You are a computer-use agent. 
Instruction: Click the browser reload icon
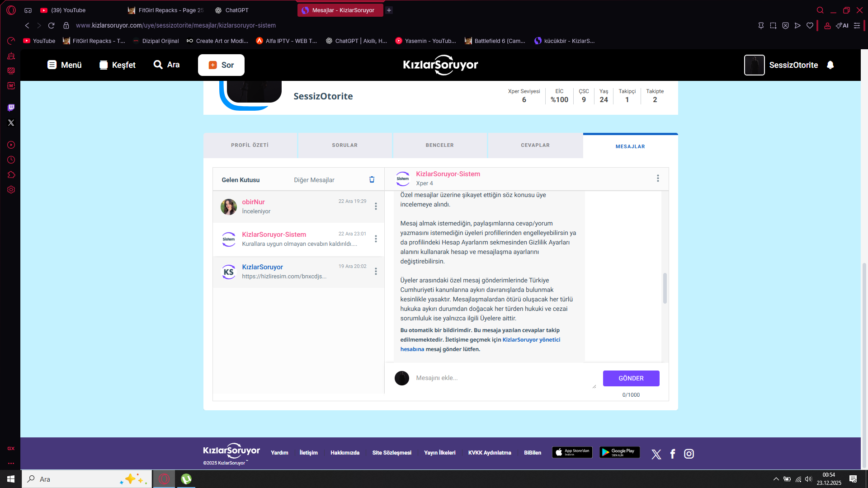[x=51, y=25]
